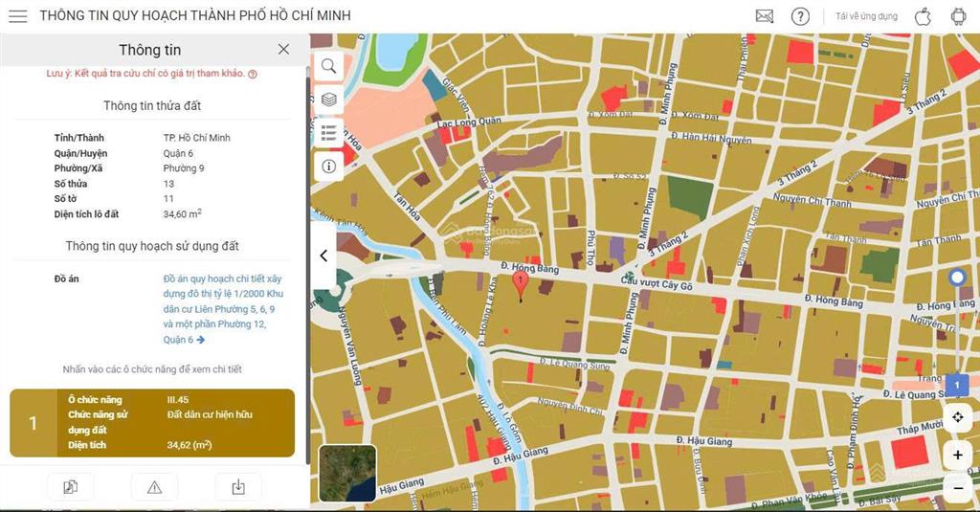
Task: Close the Thông tin panel
Action: [x=283, y=50]
